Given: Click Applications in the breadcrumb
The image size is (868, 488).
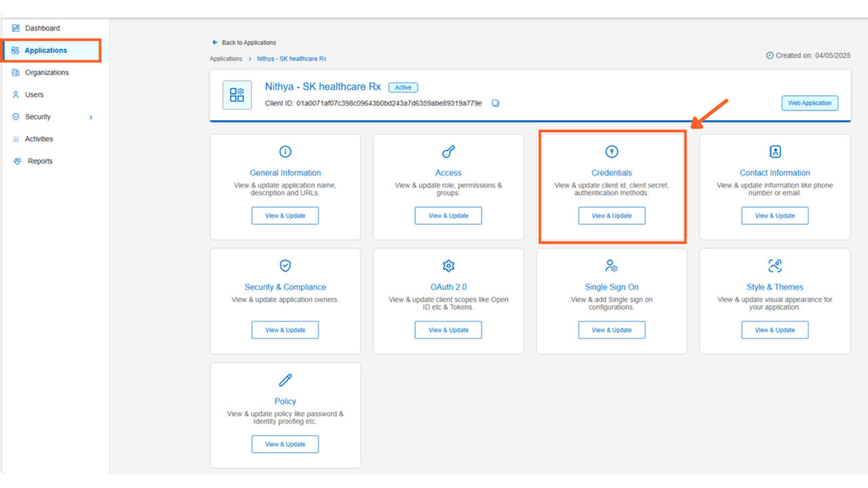Looking at the screenshot, I should (226, 59).
